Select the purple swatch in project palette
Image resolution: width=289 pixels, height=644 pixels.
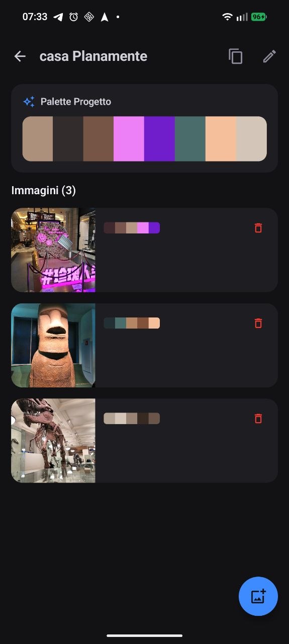[160, 139]
